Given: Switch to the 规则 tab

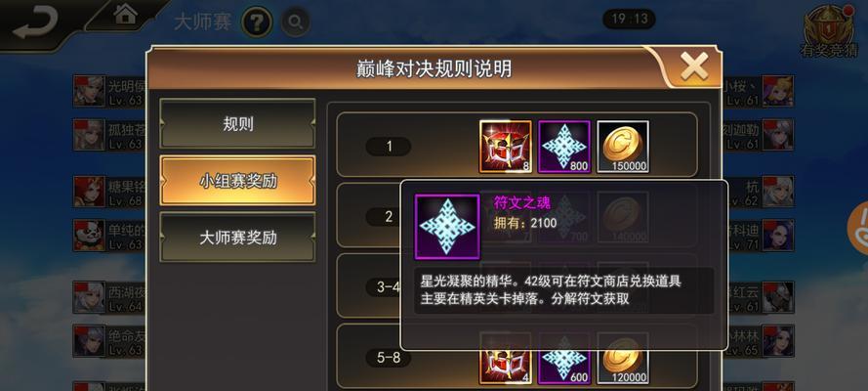Looking at the screenshot, I should [237, 124].
